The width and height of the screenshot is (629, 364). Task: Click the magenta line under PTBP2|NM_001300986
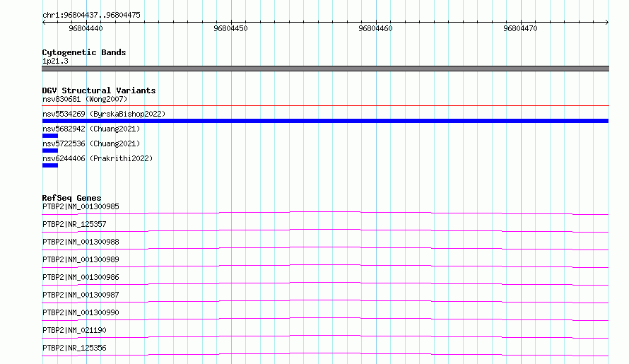click(x=325, y=283)
